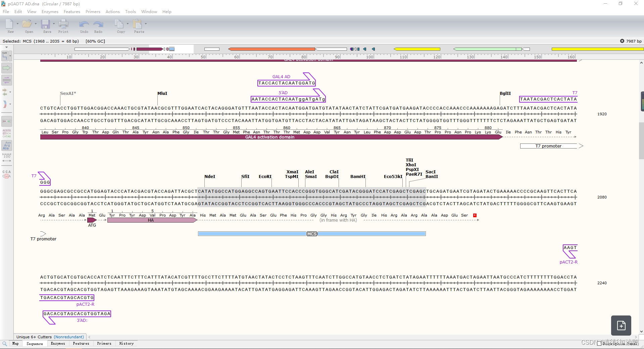644x349 pixels.
Task: Select the GAL4 activation domain feature bar
Action: coord(271,137)
